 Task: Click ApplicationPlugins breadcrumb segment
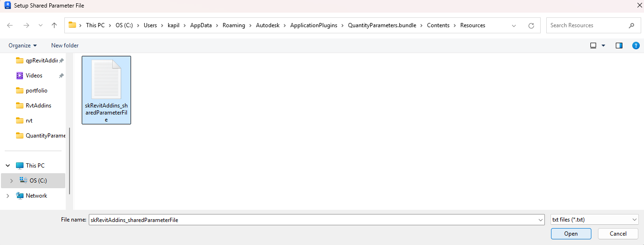coord(314,25)
